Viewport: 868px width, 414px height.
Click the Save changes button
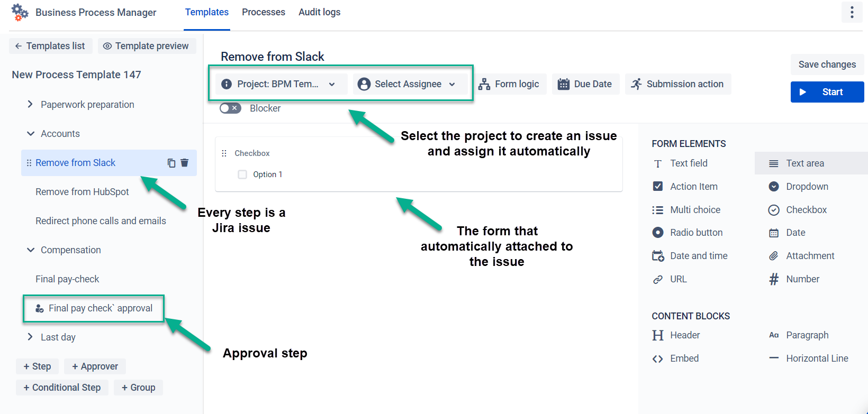(x=827, y=65)
